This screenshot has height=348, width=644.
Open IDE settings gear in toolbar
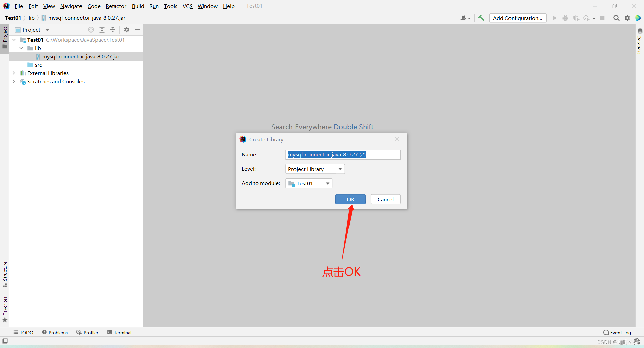click(627, 18)
